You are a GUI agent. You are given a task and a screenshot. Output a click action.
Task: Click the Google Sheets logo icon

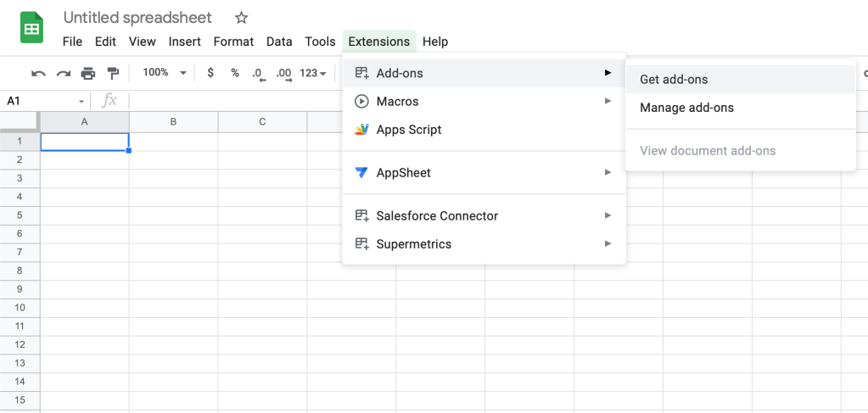(31, 29)
